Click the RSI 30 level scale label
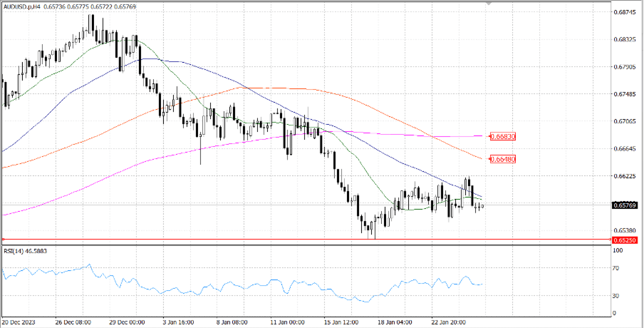This screenshot has height=328, width=644. coord(616,296)
